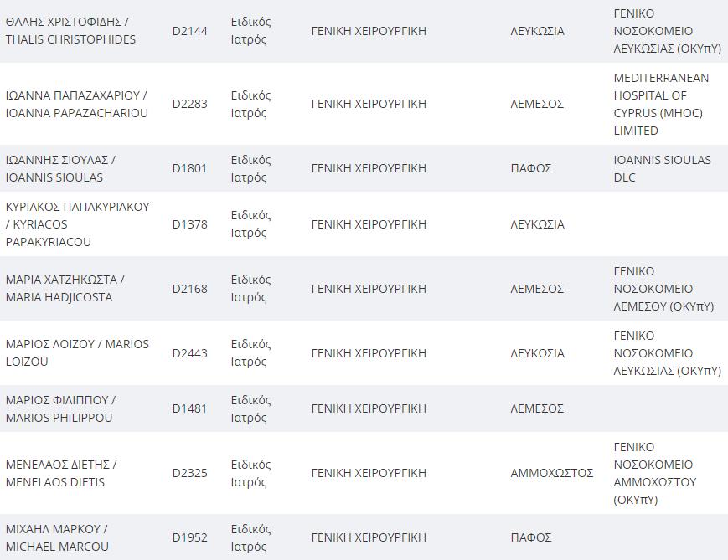Select doctor name Kyriacos Papakyriacou
Image resolution: width=728 pixels, height=560 pixels.
coord(78,224)
